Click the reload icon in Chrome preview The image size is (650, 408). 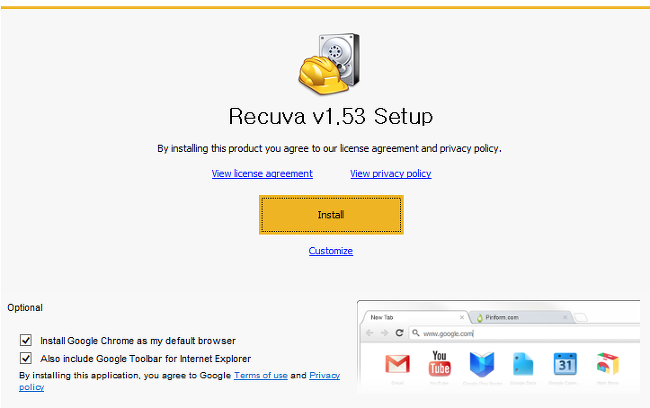point(399,333)
